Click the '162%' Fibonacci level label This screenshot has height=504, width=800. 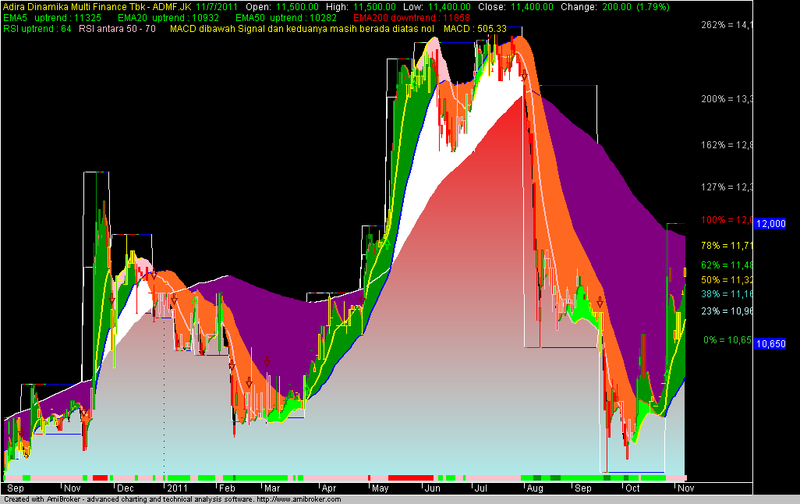click(727, 145)
